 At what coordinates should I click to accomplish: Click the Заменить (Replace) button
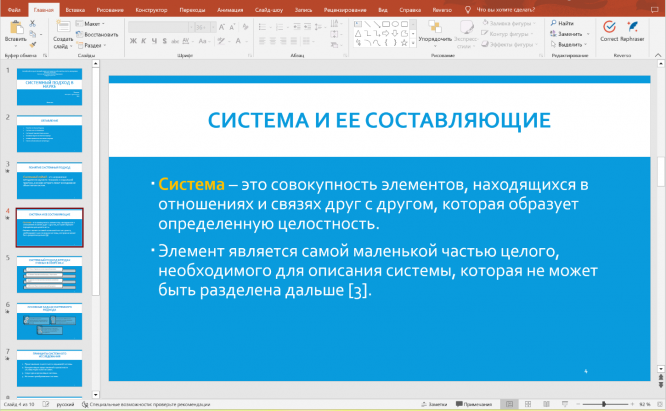pos(569,33)
